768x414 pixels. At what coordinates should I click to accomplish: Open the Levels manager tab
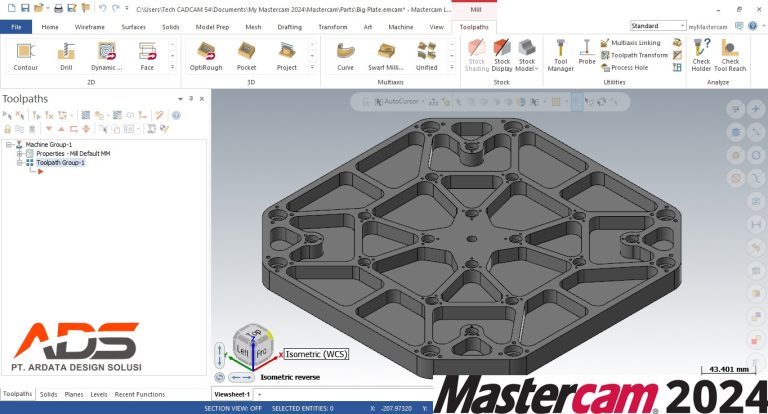pos(99,394)
